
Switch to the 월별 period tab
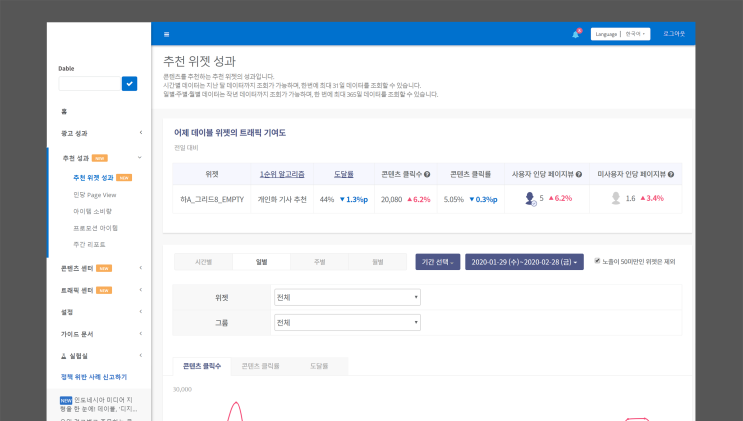[x=378, y=262]
